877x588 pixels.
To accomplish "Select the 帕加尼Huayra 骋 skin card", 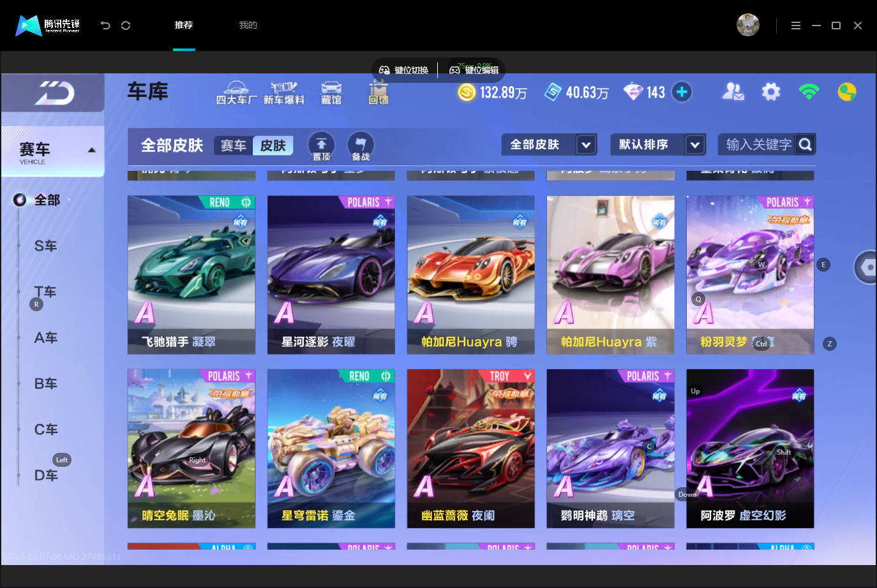I will point(471,275).
